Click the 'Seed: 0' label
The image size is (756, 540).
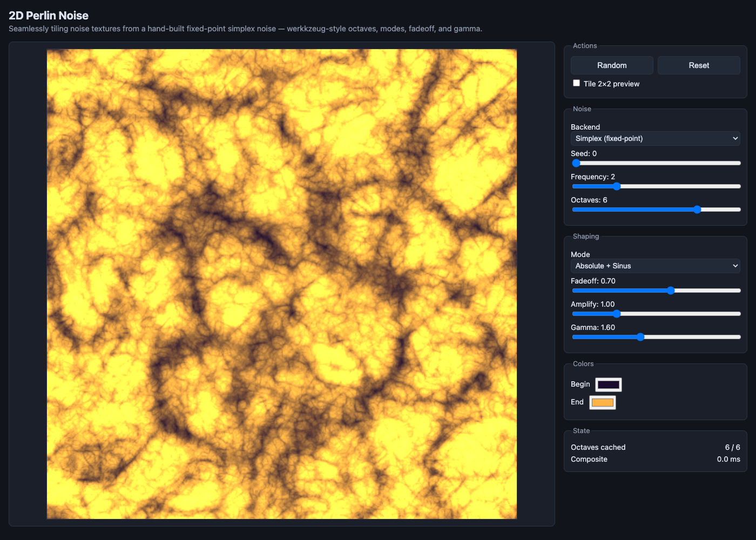[x=584, y=153]
